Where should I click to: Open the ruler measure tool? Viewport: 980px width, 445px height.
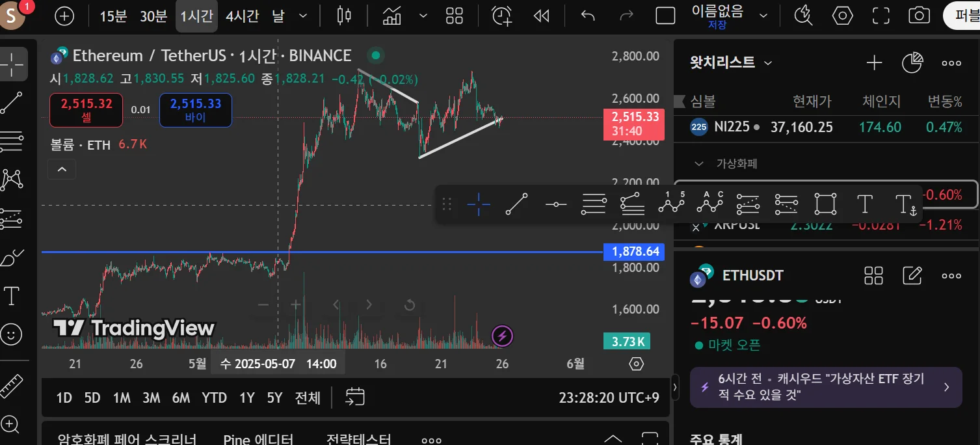tap(12, 386)
